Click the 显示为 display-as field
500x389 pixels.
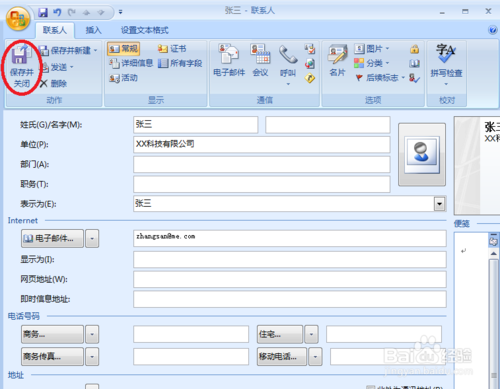(290, 259)
